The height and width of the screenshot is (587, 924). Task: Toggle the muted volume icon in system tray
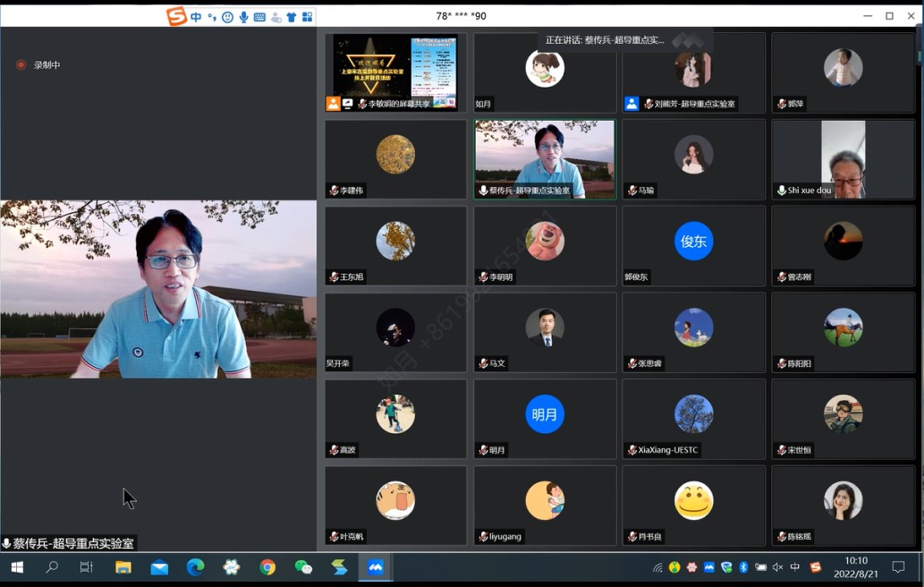point(777,567)
